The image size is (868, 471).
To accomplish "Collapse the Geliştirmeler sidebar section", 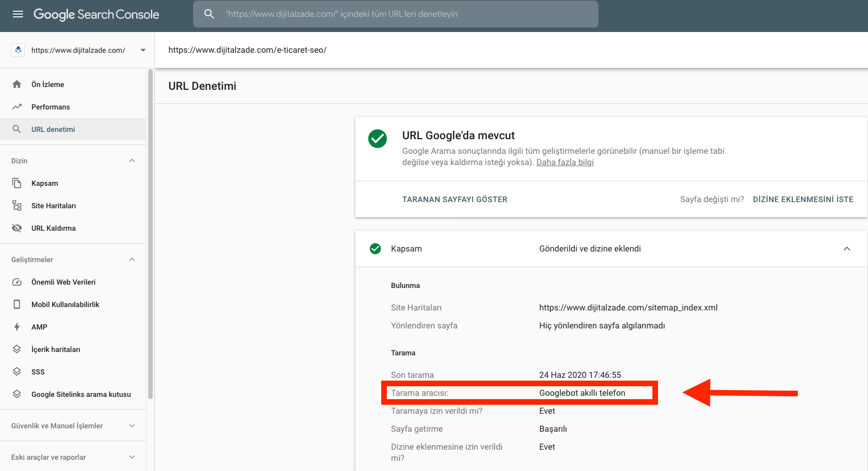I will tap(132, 259).
